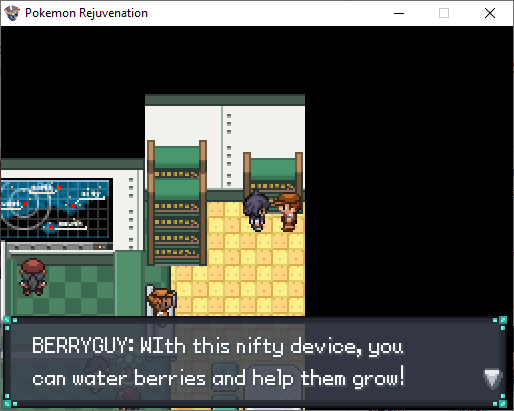Click the teal top-left dialogue box corner

pos(10,323)
